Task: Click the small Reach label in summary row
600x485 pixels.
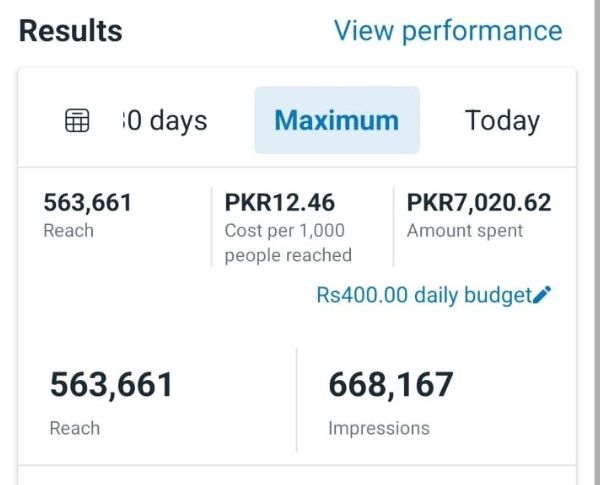Action: 68,230
